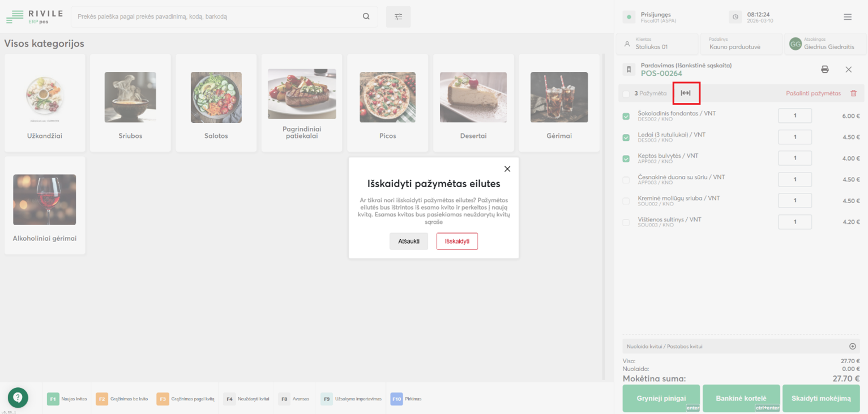Open the filter settings icon near search
This screenshot has height=414, width=868.
pos(398,17)
